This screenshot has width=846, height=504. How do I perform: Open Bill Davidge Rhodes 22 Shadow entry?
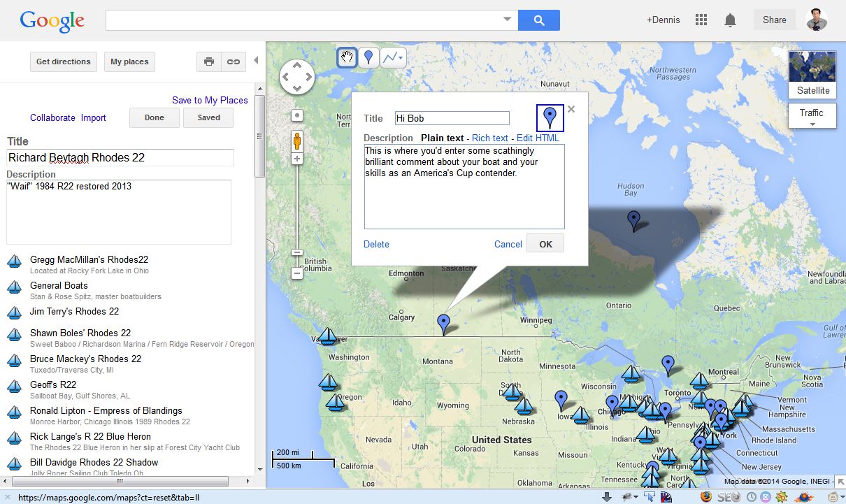click(94, 462)
